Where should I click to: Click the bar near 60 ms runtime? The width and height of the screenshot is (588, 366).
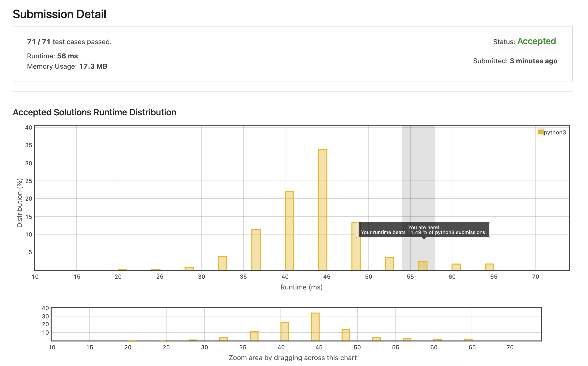(x=456, y=267)
